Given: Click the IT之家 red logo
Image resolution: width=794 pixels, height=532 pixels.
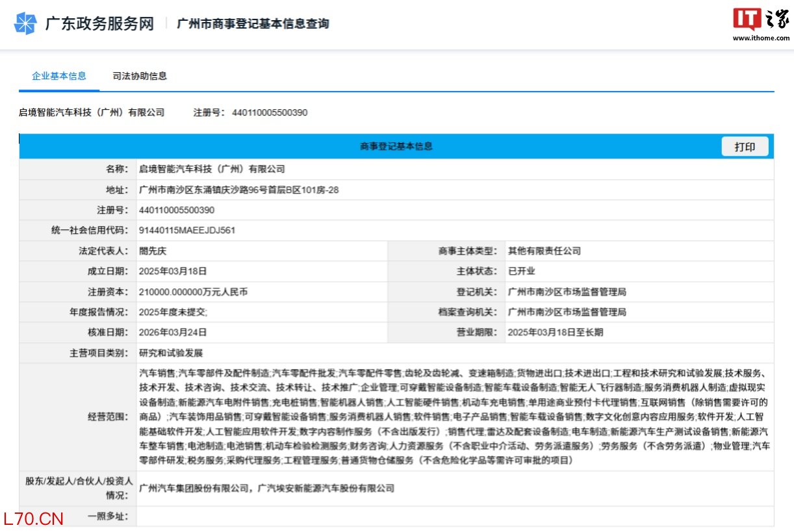Looking at the screenshot, I should coord(747,19).
